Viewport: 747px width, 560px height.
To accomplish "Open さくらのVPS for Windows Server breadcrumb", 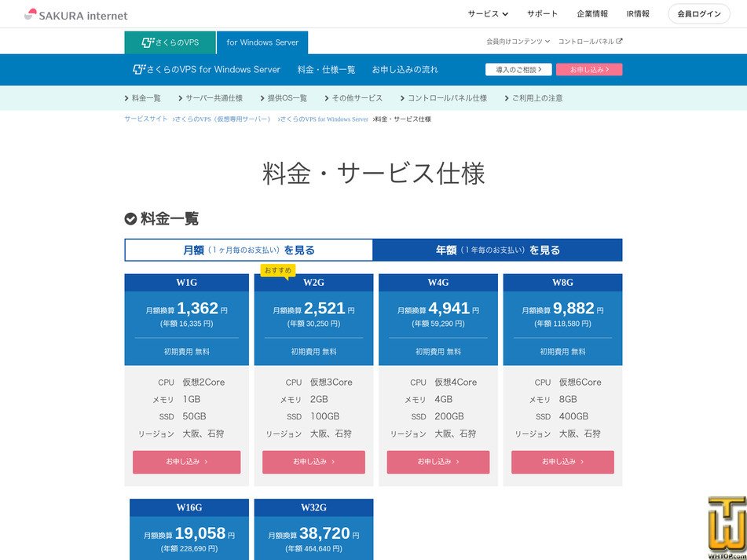I will click(x=323, y=119).
